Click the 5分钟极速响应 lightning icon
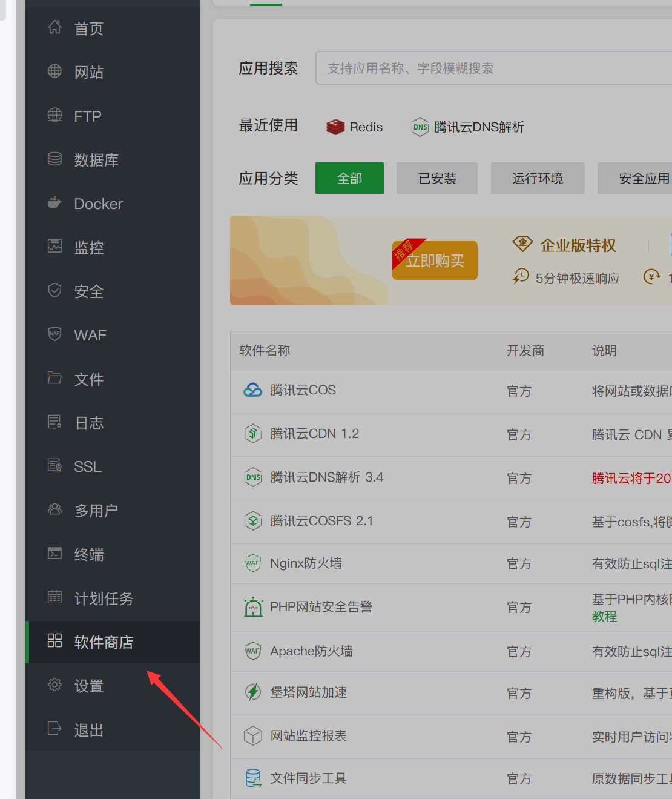This screenshot has height=799, width=672. (x=521, y=277)
